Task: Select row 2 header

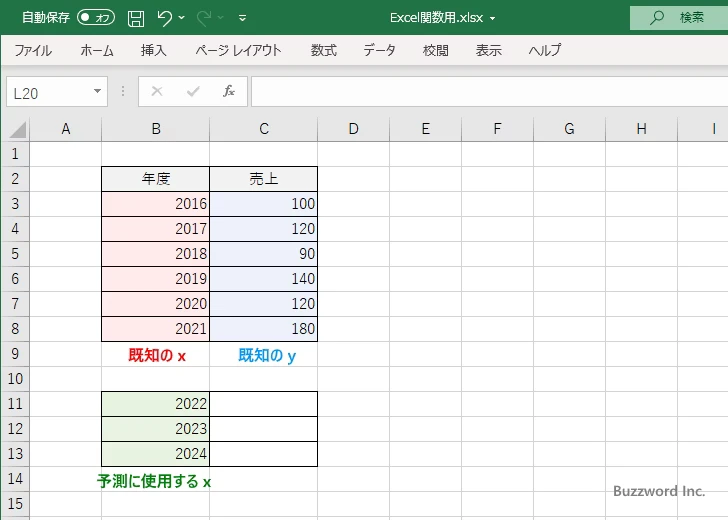Action: coord(15,179)
